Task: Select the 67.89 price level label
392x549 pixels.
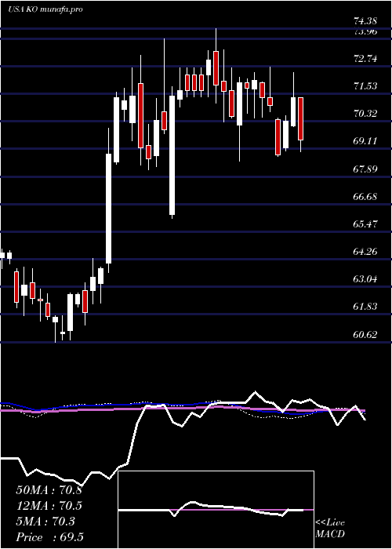Action: coord(365,169)
